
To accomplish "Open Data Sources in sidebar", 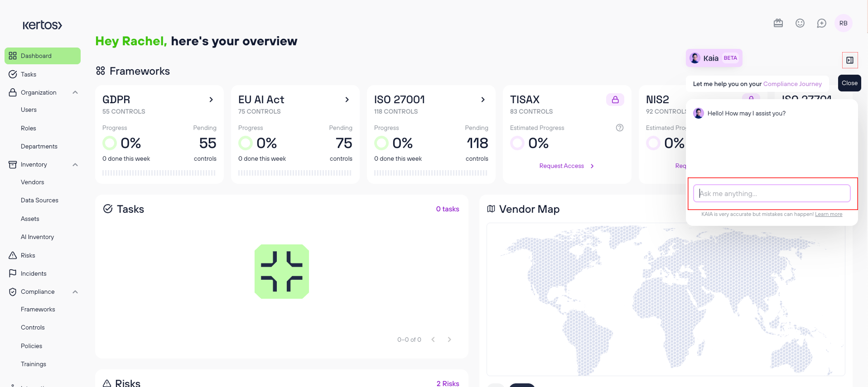I will (x=39, y=200).
